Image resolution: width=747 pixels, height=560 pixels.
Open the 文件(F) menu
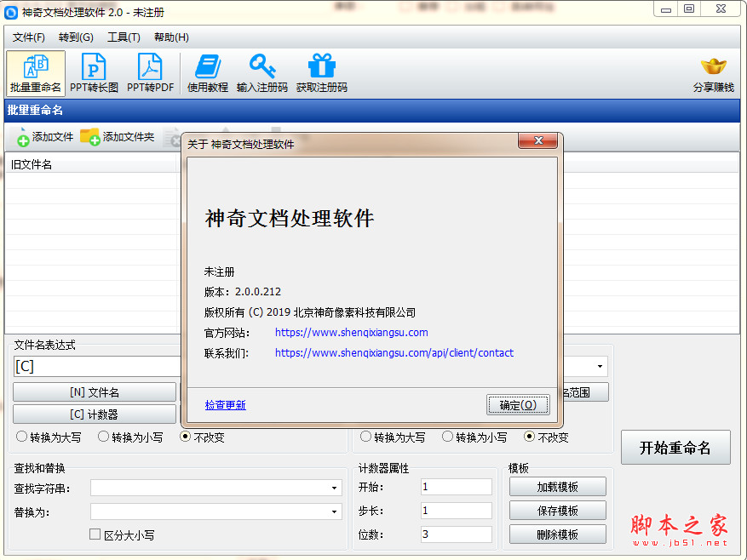tap(29, 37)
